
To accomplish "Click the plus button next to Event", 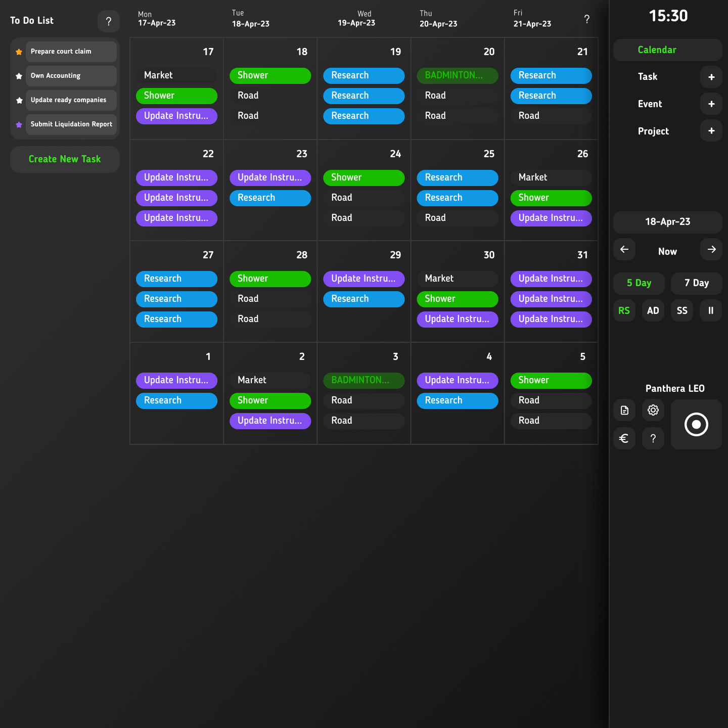I will pyautogui.click(x=711, y=104).
